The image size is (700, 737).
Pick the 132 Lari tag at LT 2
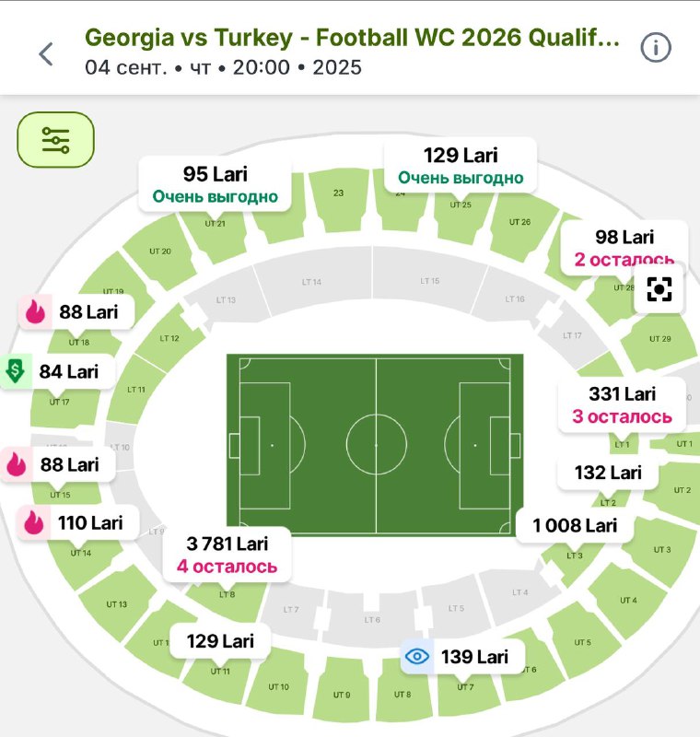click(608, 473)
